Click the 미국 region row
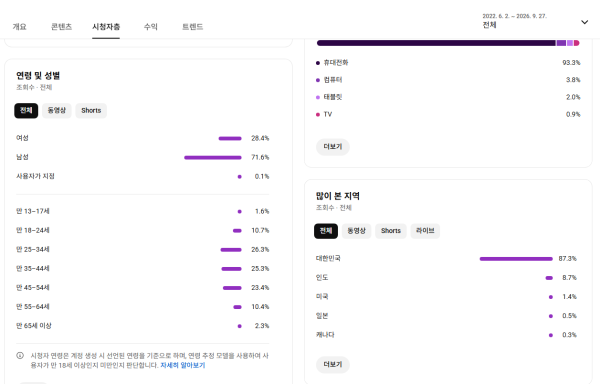The image size is (600, 384). [446, 297]
